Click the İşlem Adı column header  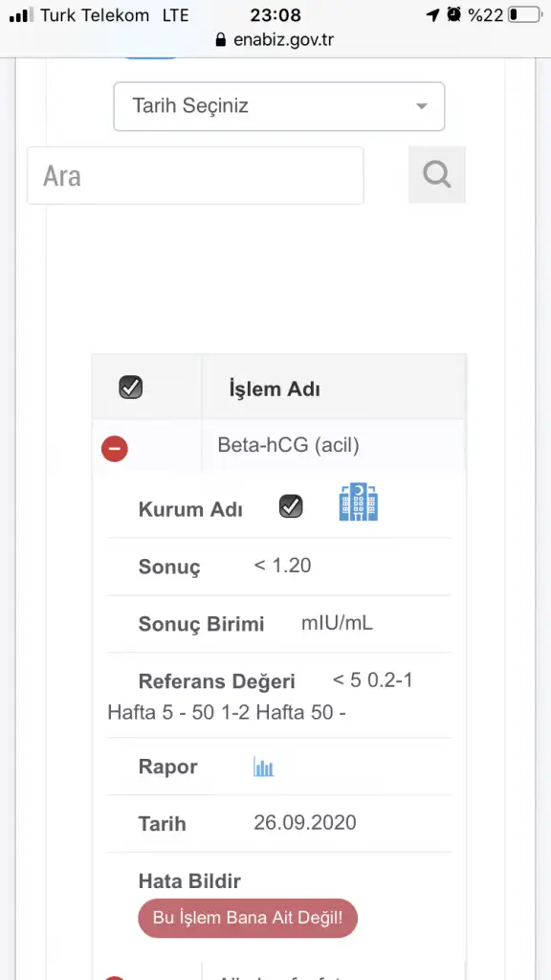pyautogui.click(x=275, y=390)
